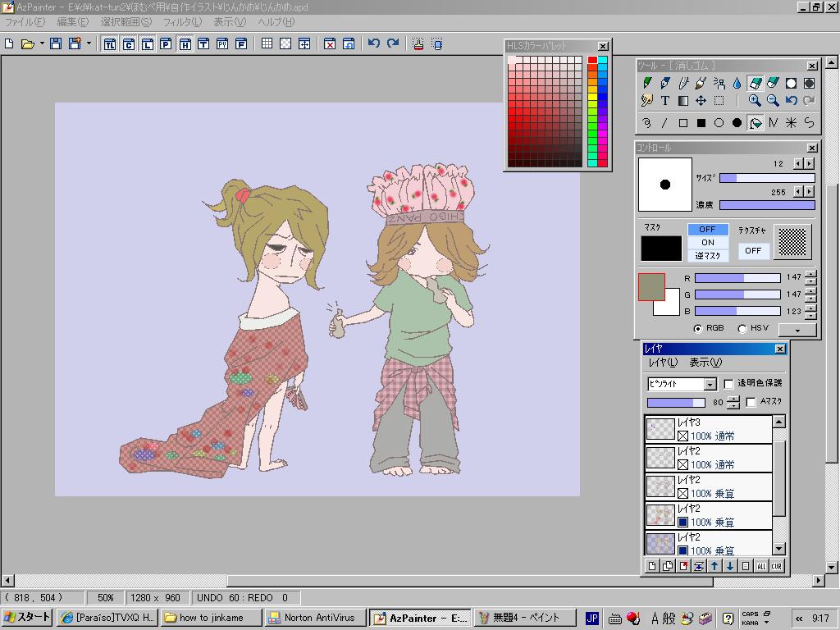Click the zoom-in magnifier tool
This screenshot has width=840, height=630.
755,101
